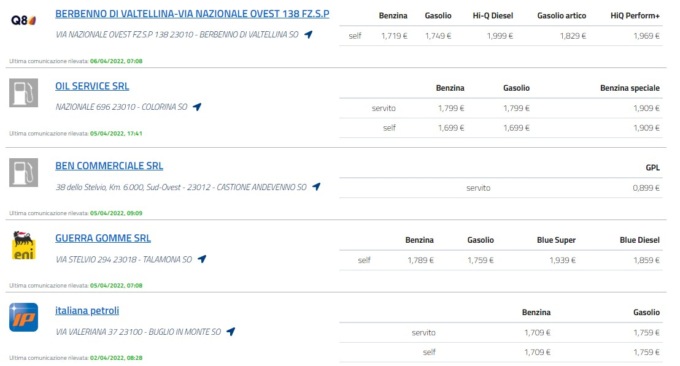
Task: Click the Eni logo for Guerra Gomme
Action: [23, 245]
